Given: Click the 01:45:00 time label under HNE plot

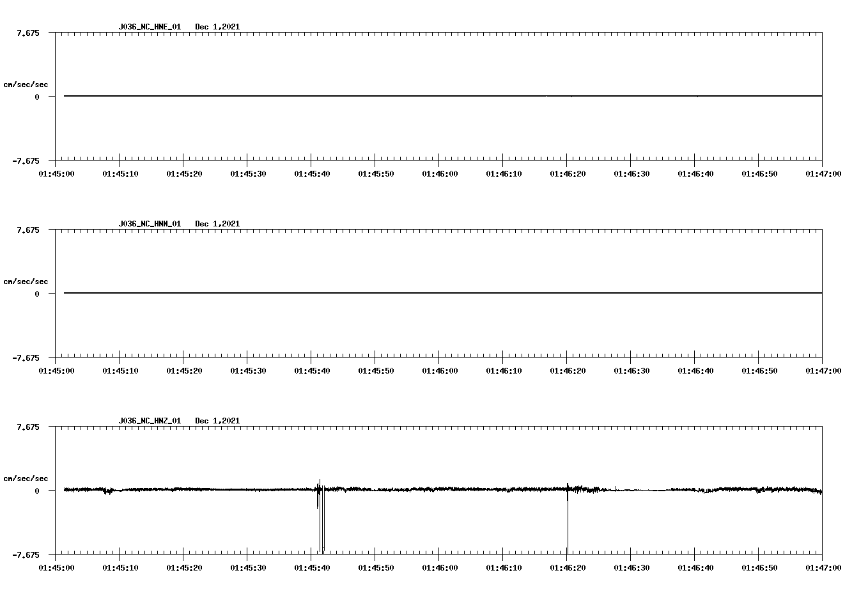Looking at the screenshot, I should click(56, 174).
